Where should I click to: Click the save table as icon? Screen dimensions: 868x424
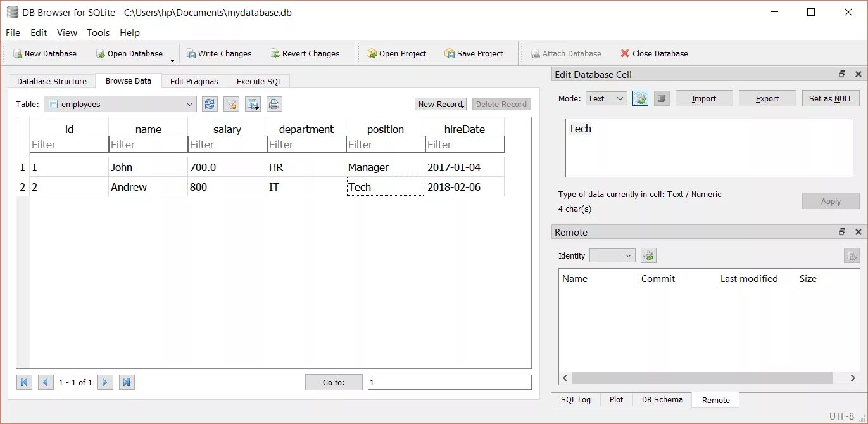pyautogui.click(x=253, y=104)
